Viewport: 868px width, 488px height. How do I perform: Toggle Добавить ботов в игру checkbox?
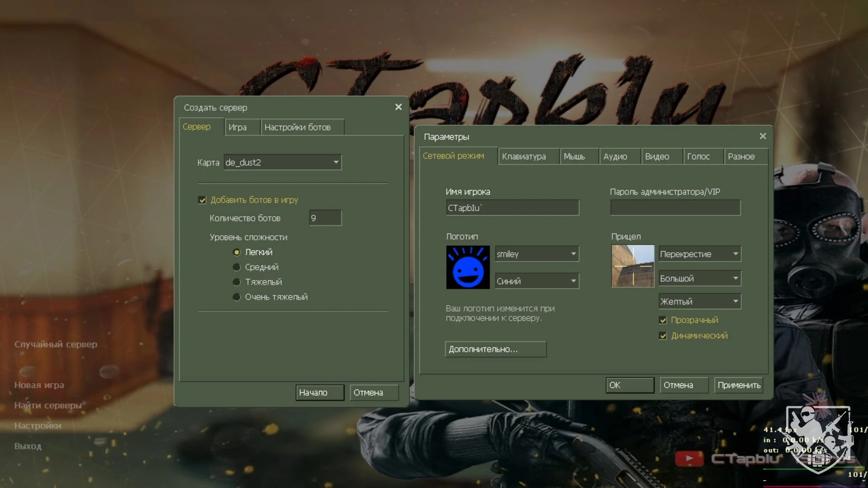pos(202,200)
